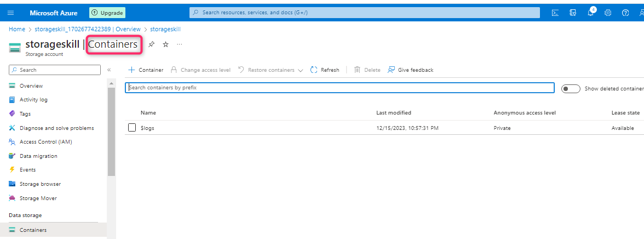
Task: Collapse the left navigation menu with the double chevron
Action: coord(109,70)
